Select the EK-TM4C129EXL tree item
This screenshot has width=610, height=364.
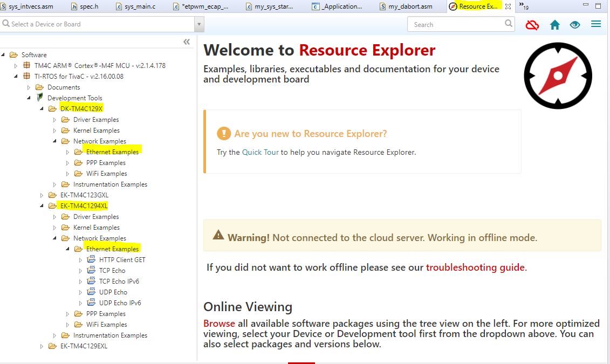pos(84,346)
